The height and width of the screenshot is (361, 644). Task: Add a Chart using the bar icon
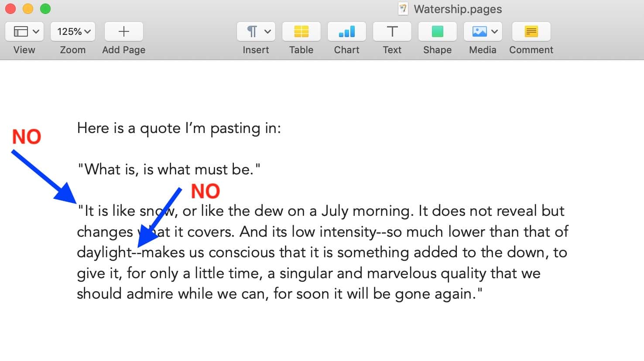coord(347,31)
